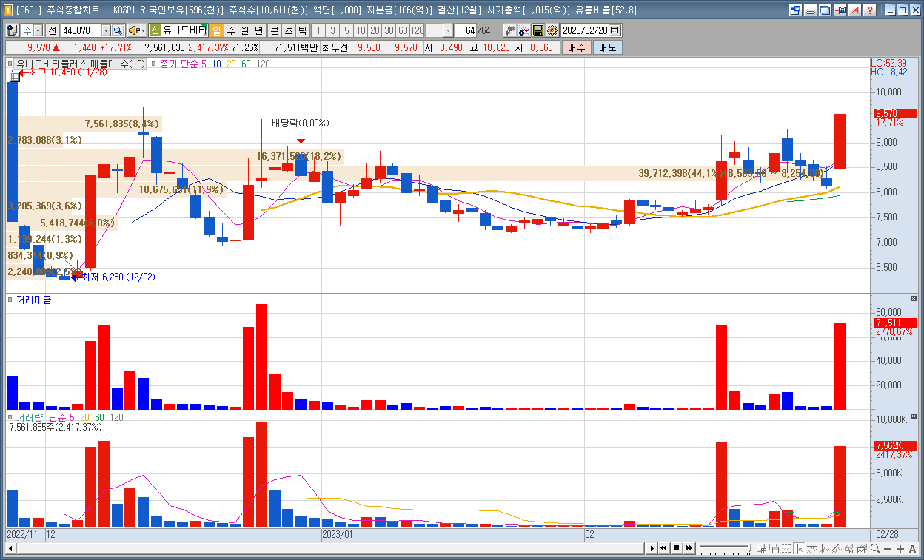
Task: Click the A text tool icon at bottom
Action: pos(912,548)
